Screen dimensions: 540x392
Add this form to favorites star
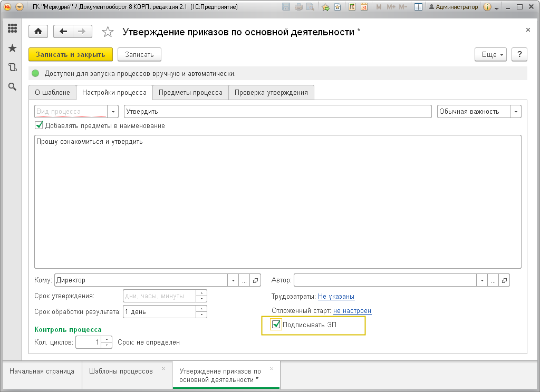pyautogui.click(x=108, y=32)
